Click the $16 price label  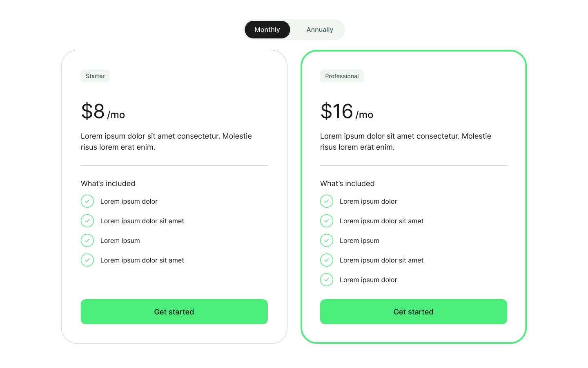point(336,111)
